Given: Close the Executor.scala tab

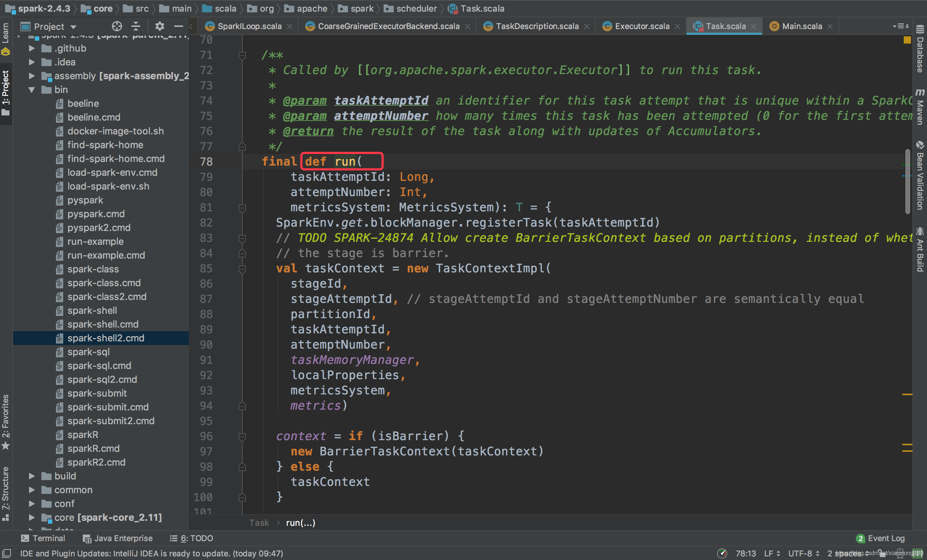Looking at the screenshot, I should pyautogui.click(x=677, y=26).
